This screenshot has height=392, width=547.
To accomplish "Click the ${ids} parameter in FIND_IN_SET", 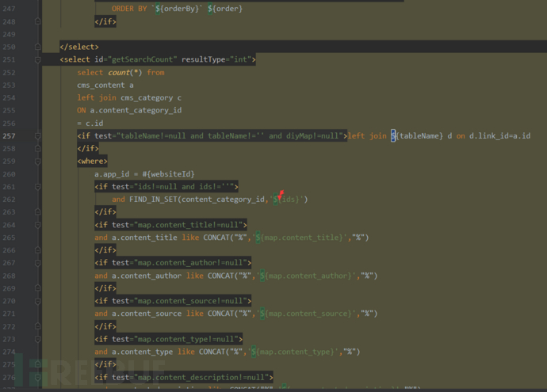I will coord(288,199).
